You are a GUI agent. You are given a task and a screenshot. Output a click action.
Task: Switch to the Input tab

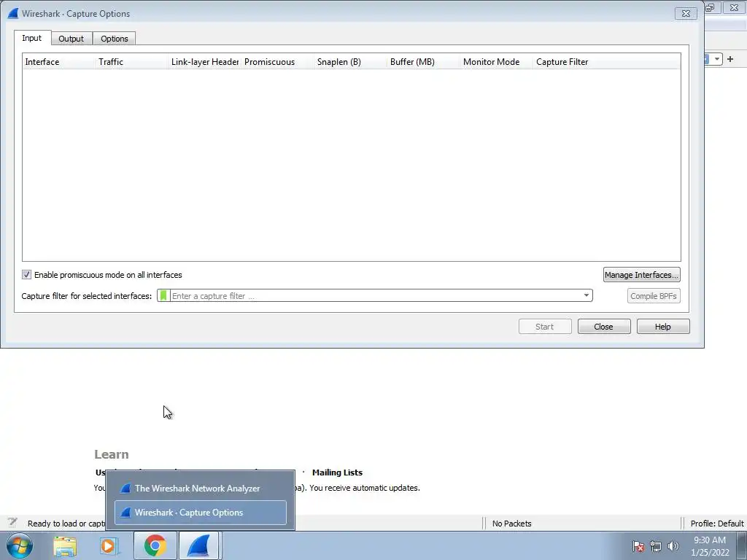[32, 38]
